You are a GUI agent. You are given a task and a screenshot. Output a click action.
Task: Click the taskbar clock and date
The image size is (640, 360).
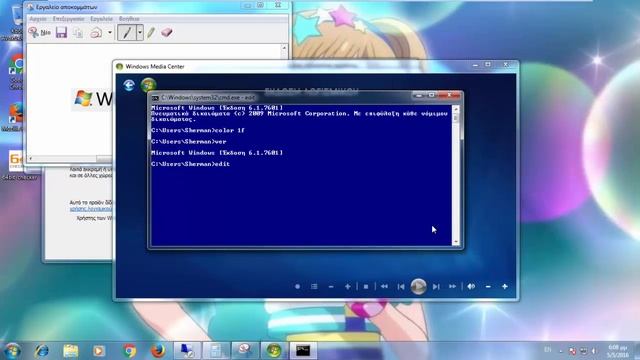pos(618,351)
